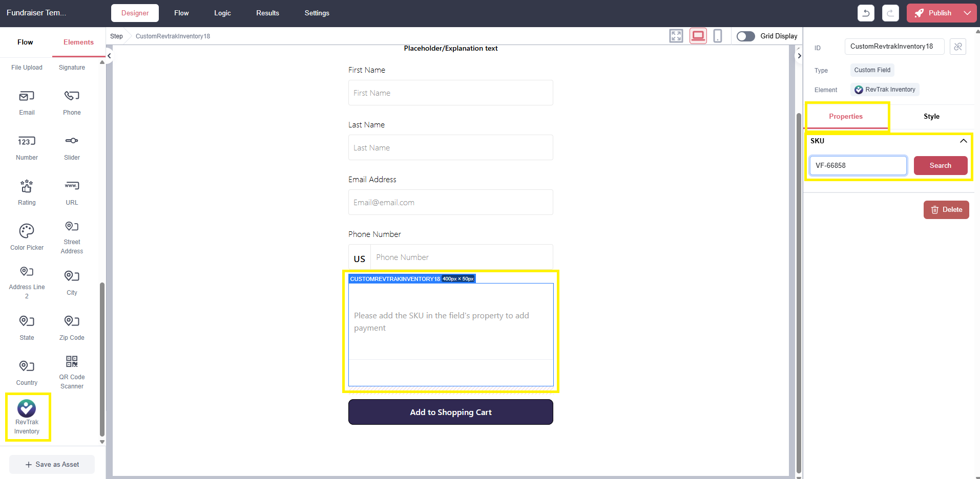Click the unlink icon beside ID field

[958, 47]
